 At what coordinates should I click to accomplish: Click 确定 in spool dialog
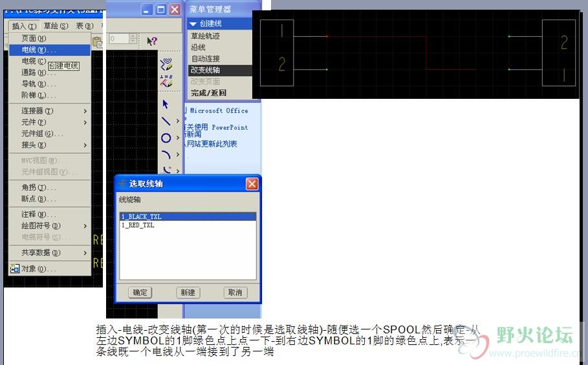140,293
